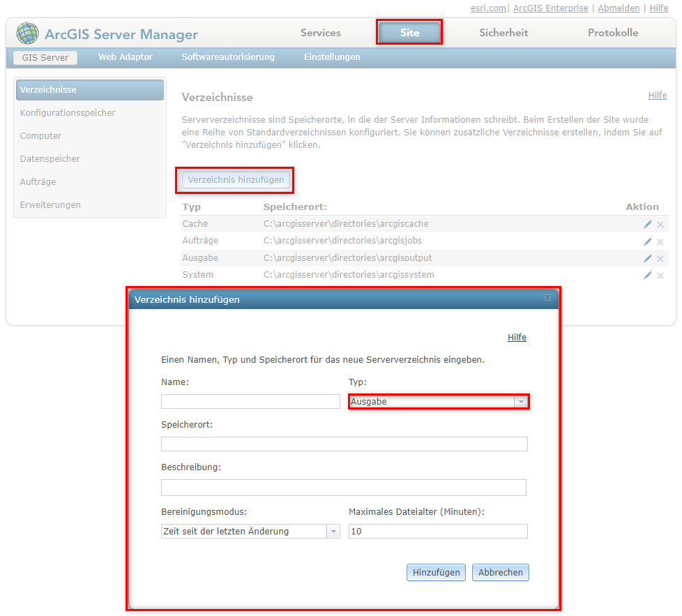The image size is (682, 616).
Task: Select the arcgisjobs path text
Action: [342, 241]
